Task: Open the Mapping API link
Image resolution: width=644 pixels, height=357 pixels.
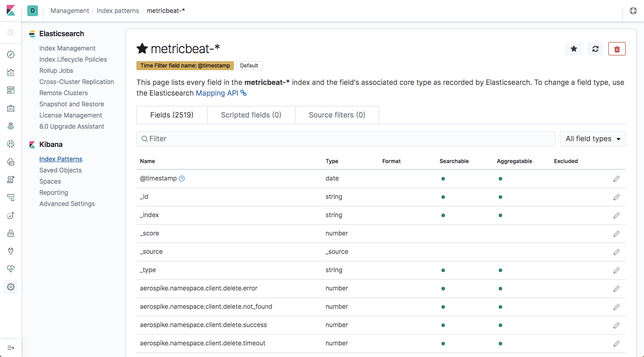Action: [217, 93]
